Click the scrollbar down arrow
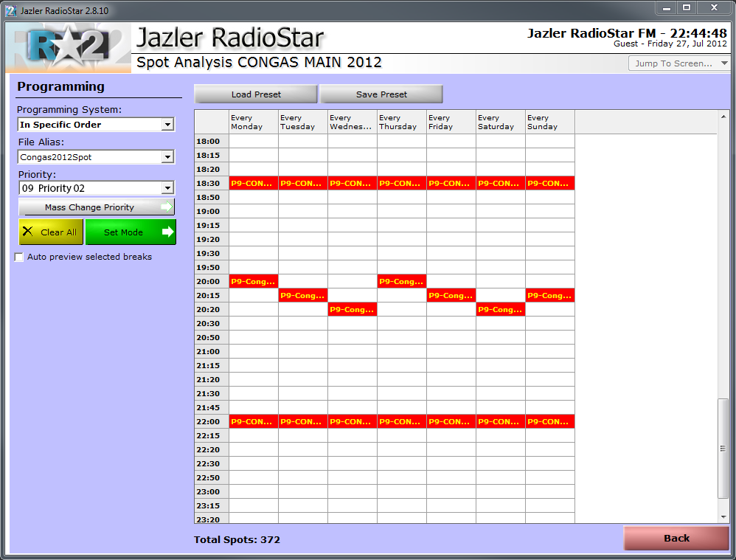736x560 pixels. [x=723, y=517]
